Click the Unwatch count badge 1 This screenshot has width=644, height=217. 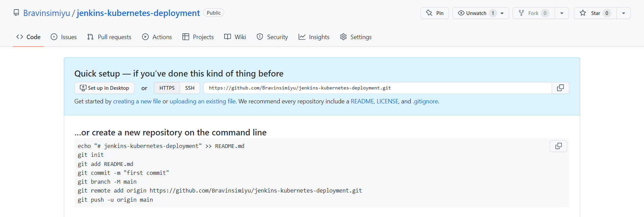493,13
